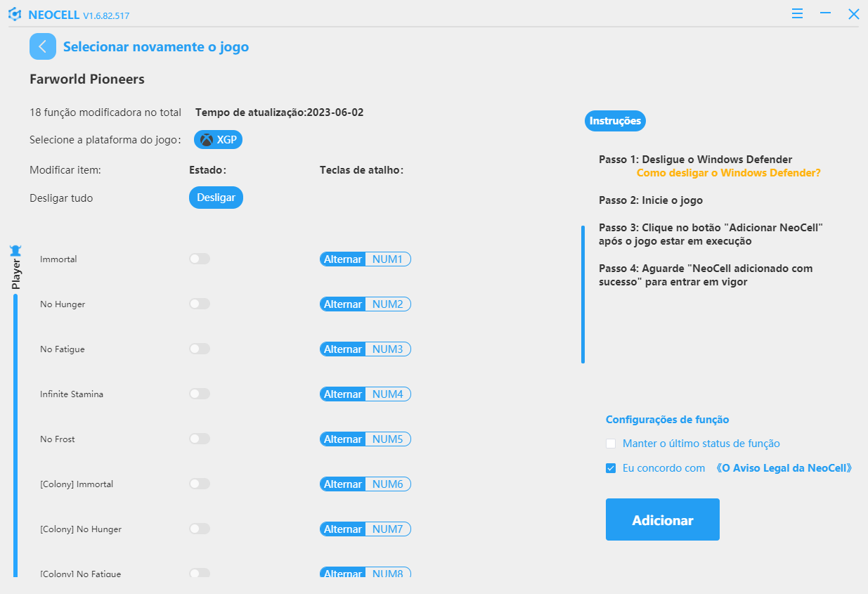This screenshot has height=594, width=868.
Task: Check 'Manter o último status de função'
Action: click(611, 444)
